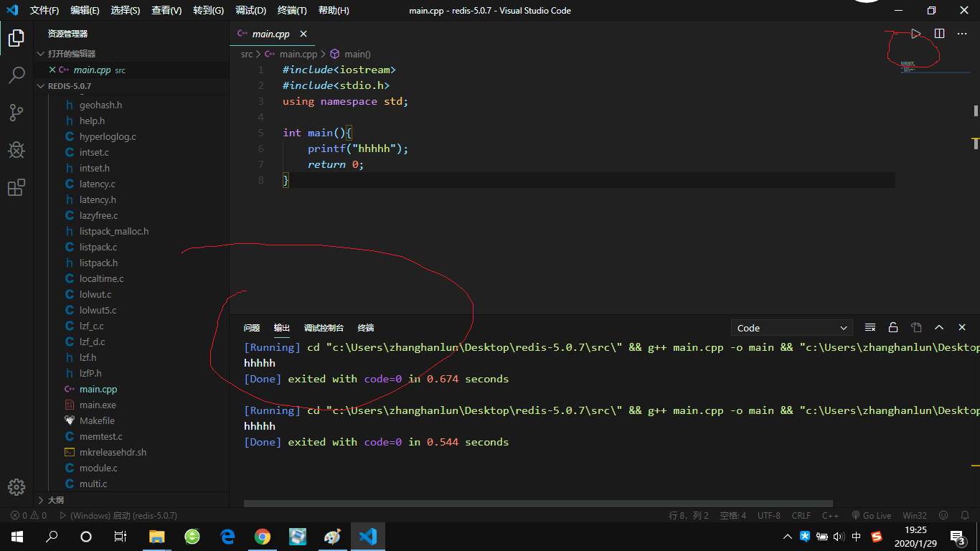
Task: Open the Go menu
Action: [x=208, y=11]
